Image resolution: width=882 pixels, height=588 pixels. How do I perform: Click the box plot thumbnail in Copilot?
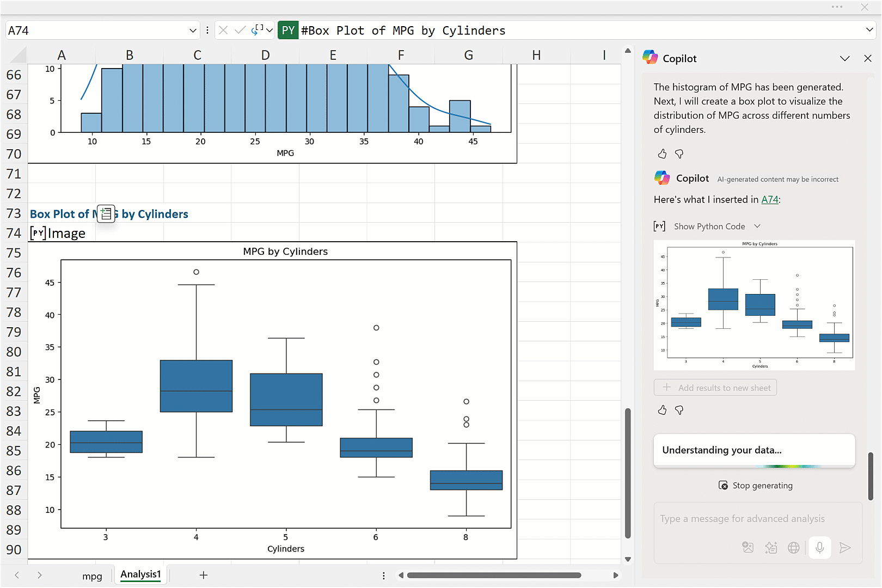[755, 305]
